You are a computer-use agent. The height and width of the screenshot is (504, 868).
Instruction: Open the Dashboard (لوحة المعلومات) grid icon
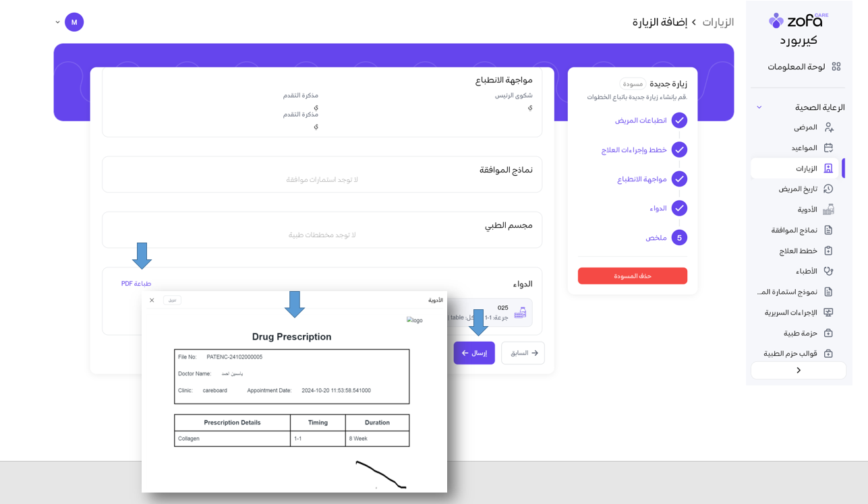click(x=836, y=67)
